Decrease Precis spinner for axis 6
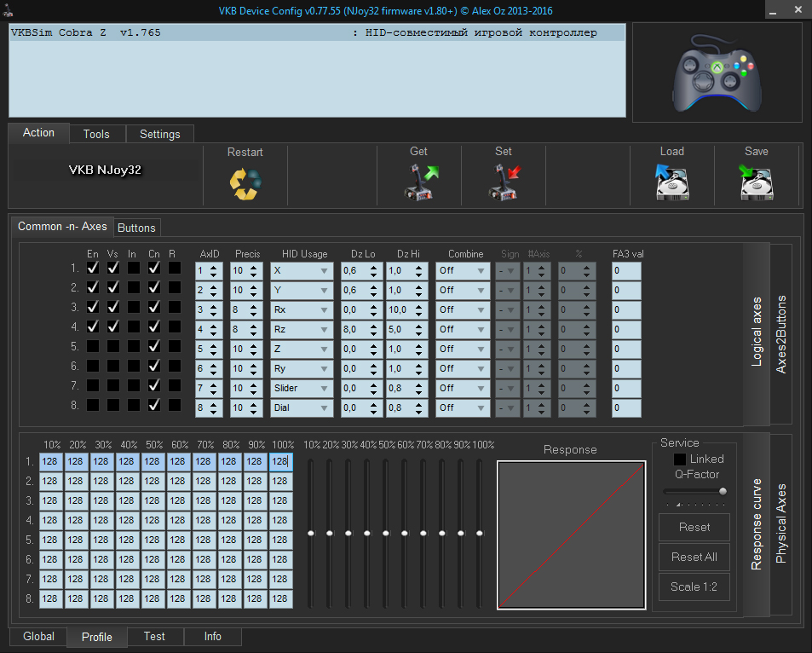Screen dimensions: 812x653 pos(253,372)
